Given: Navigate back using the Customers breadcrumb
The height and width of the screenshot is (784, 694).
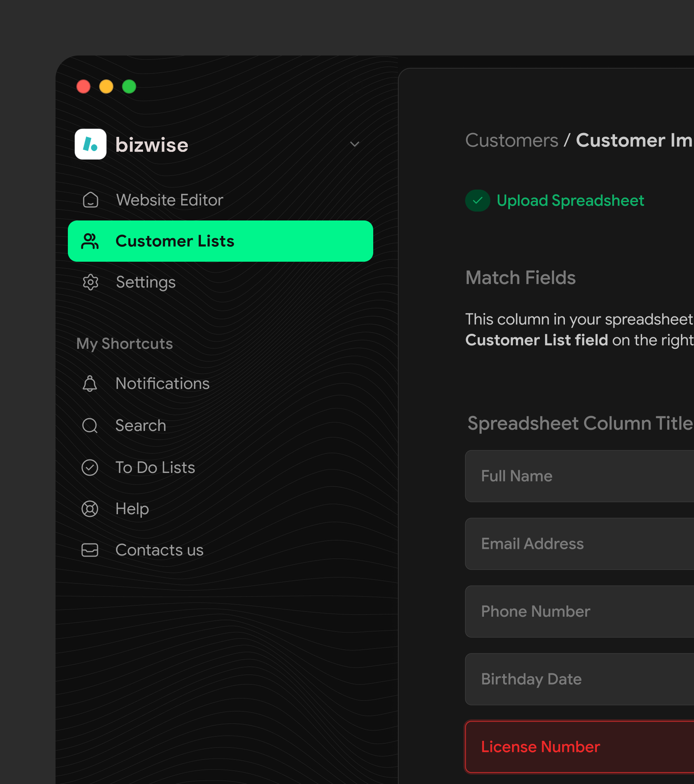Looking at the screenshot, I should click(x=512, y=140).
